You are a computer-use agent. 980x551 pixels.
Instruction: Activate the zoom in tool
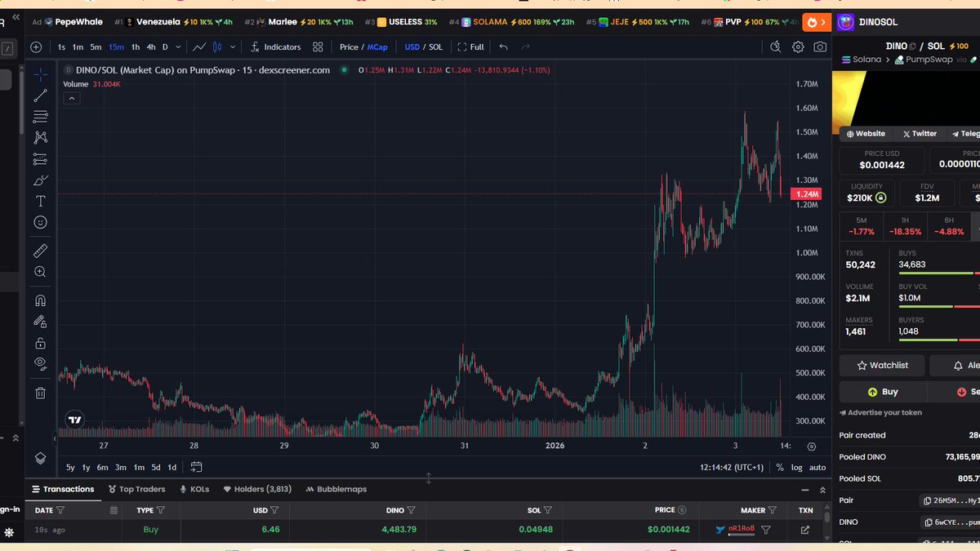pyautogui.click(x=40, y=272)
